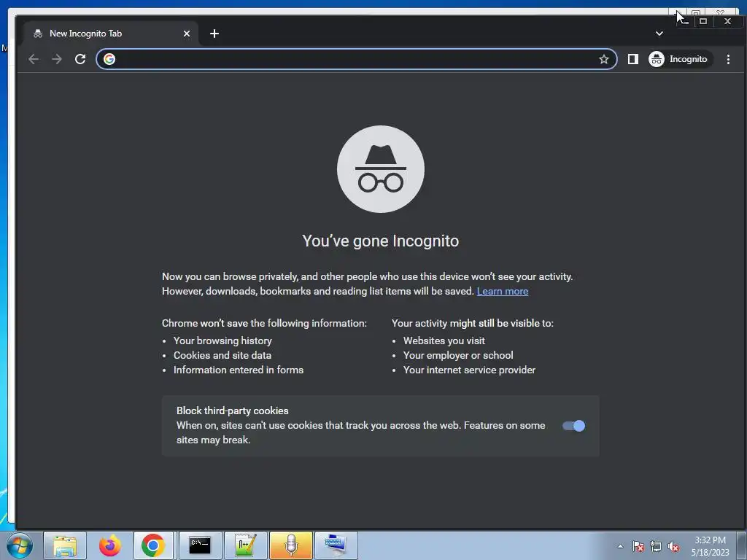Click "Websites you visit" list item

click(444, 341)
